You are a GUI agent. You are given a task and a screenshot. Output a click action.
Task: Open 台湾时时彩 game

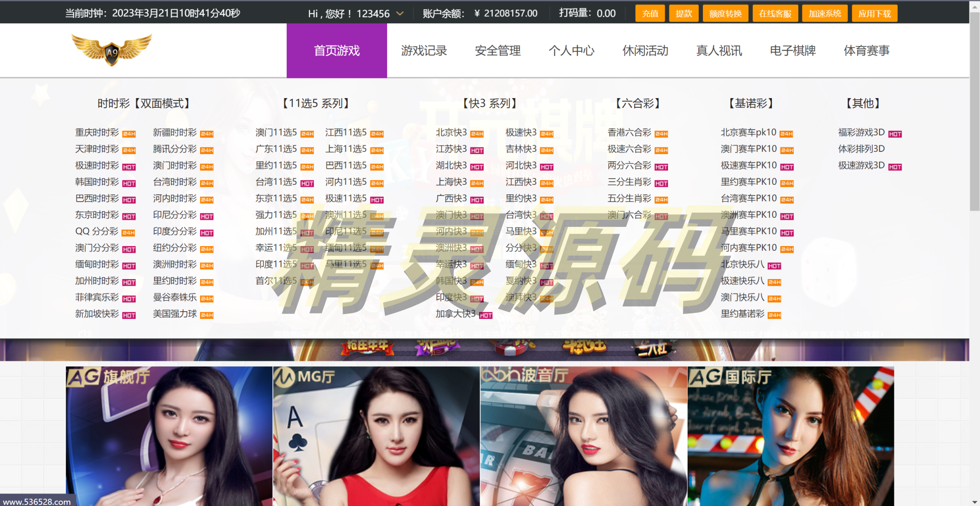[175, 182]
